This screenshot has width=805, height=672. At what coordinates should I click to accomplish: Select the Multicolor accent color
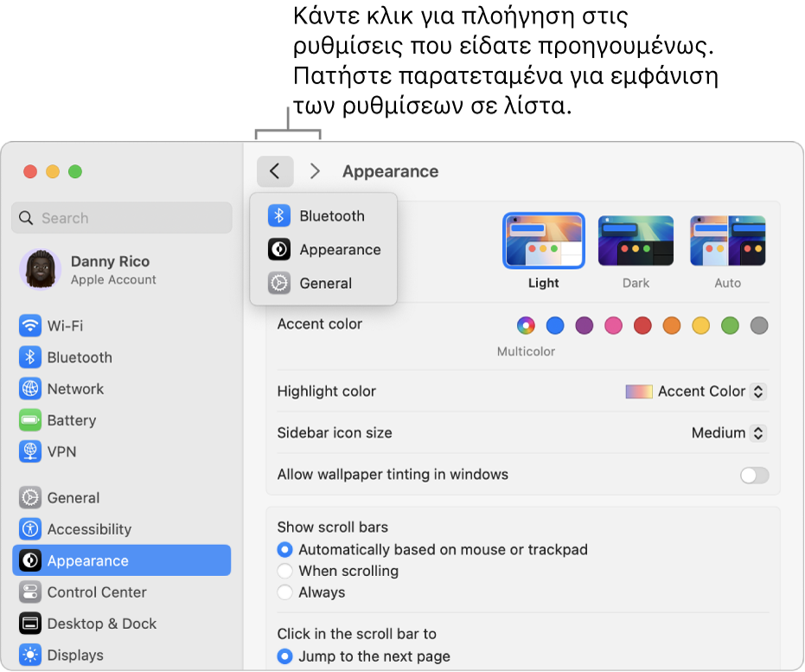coord(526,325)
